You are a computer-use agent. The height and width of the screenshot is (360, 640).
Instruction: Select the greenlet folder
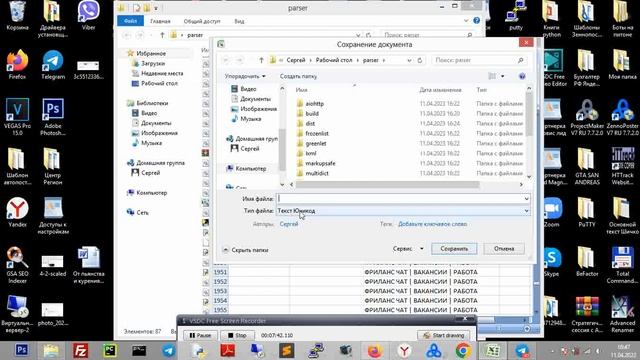pyautogui.click(x=316, y=143)
